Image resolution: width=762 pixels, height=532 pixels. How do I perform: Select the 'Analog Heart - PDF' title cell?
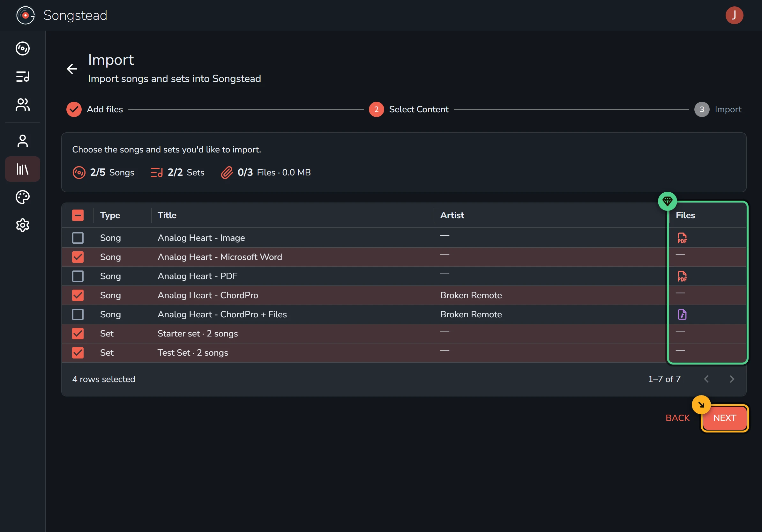click(x=198, y=276)
